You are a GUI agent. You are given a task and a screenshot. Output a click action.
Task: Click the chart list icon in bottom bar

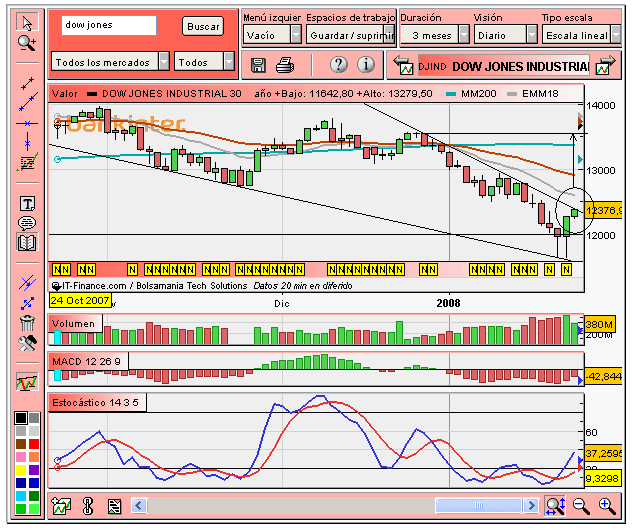[114, 506]
